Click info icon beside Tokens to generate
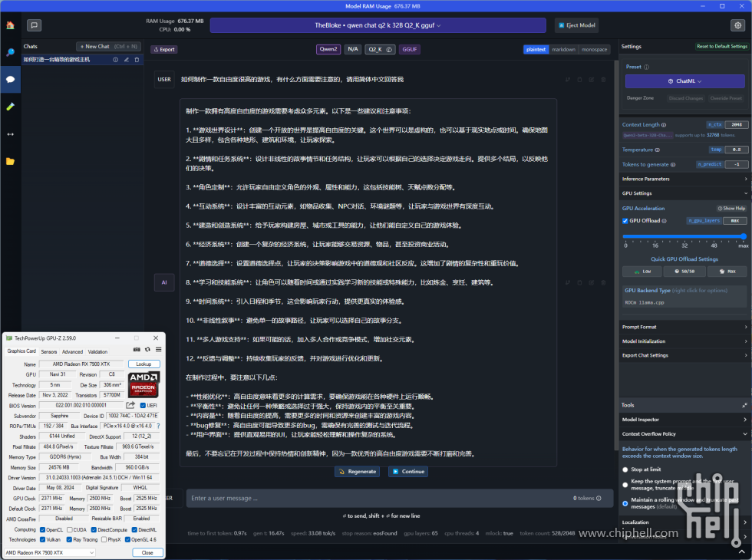752x560 pixels. 673,164
